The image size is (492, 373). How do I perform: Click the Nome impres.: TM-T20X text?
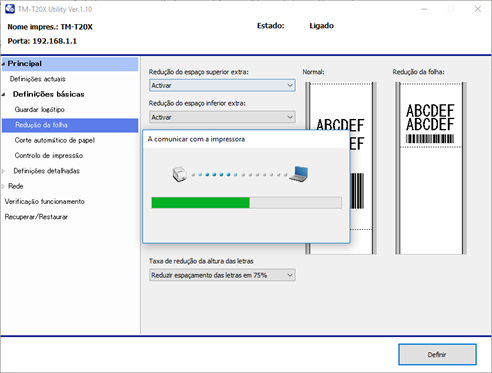[x=50, y=27]
